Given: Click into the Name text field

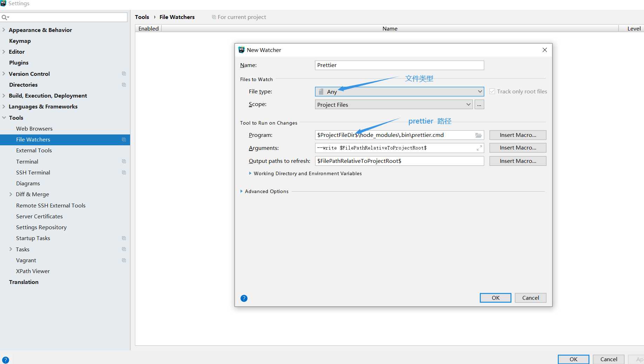Looking at the screenshot, I should click(399, 65).
